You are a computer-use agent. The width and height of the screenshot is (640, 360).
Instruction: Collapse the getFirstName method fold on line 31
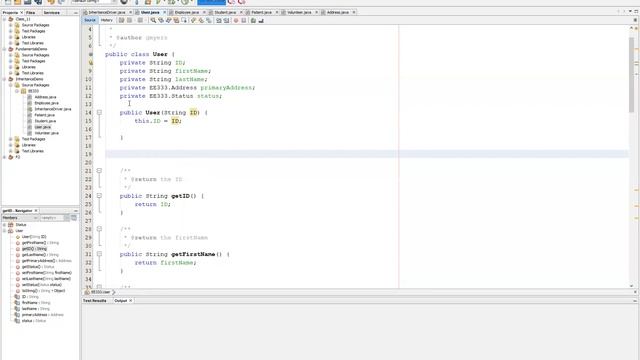pos(99,254)
